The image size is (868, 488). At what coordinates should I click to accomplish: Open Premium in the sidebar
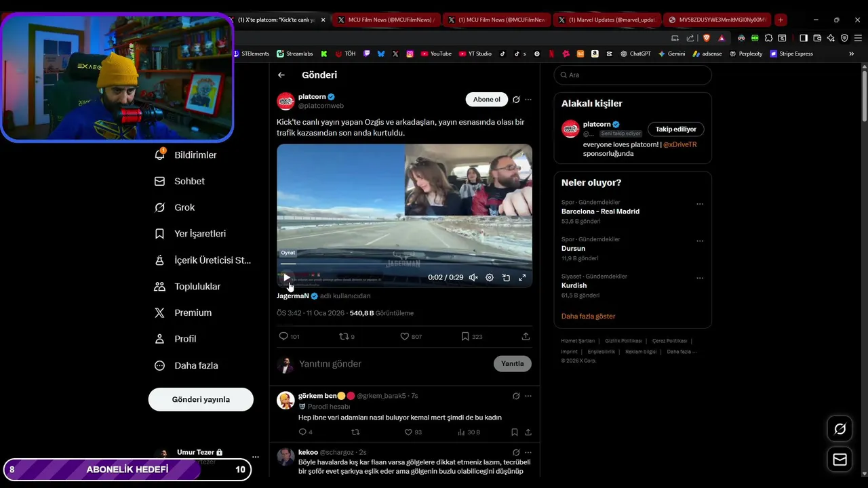click(x=183, y=313)
